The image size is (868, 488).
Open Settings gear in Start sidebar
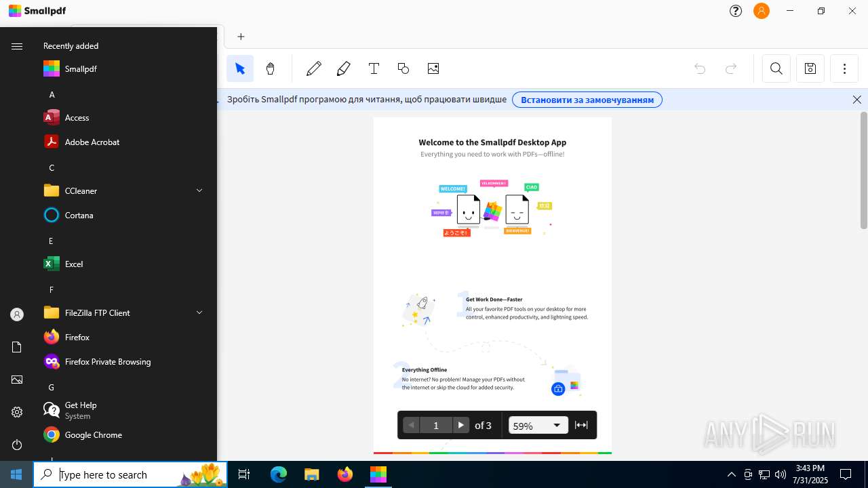click(17, 412)
